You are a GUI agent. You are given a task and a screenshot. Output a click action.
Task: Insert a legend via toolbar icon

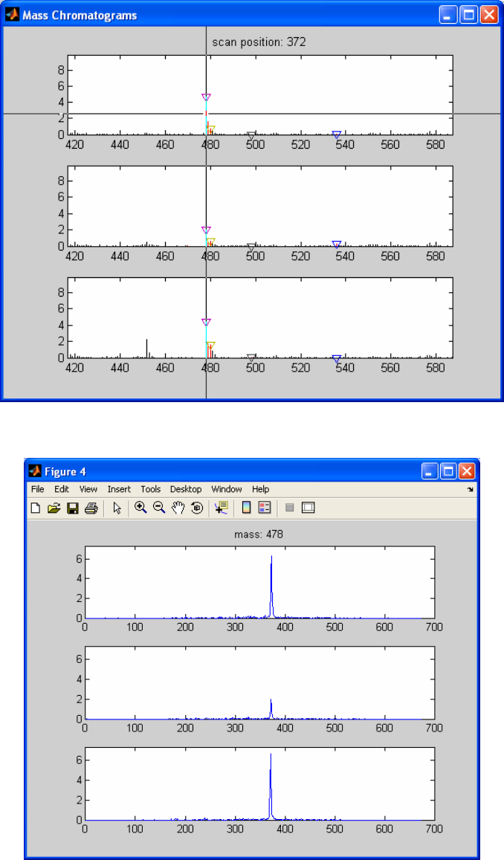(x=265, y=508)
